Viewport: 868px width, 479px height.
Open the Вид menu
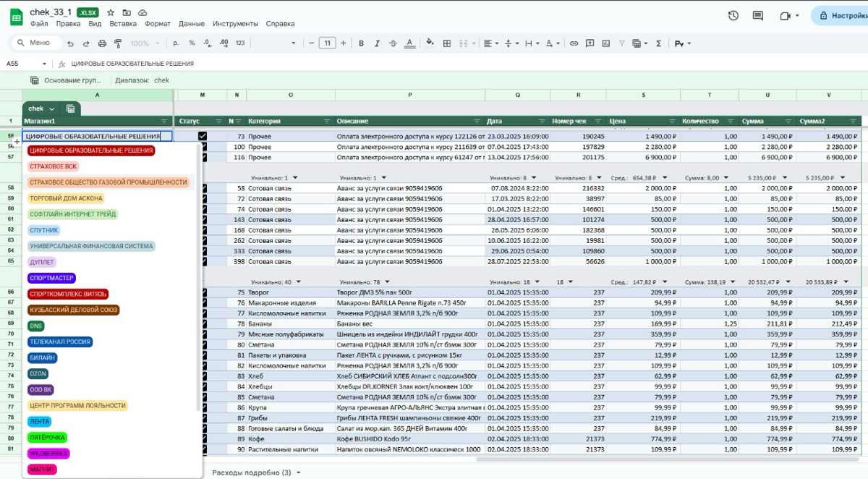pyautogui.click(x=95, y=23)
